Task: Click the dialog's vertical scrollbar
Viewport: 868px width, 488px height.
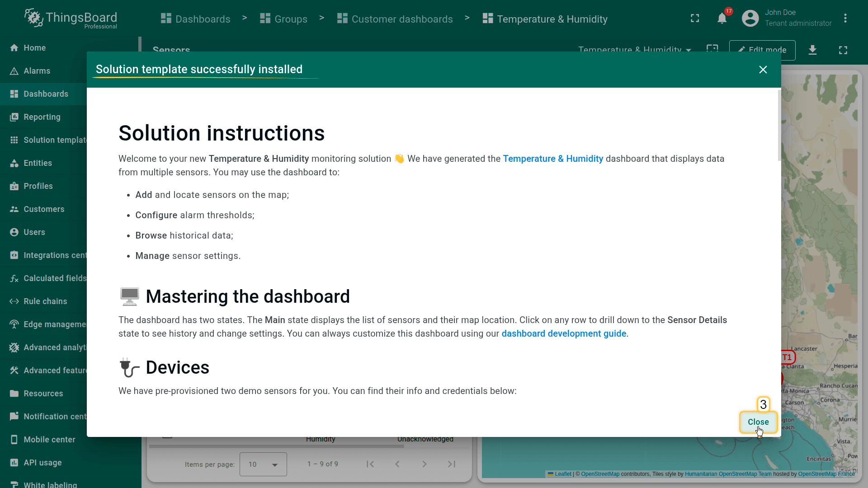Action: 779,125
